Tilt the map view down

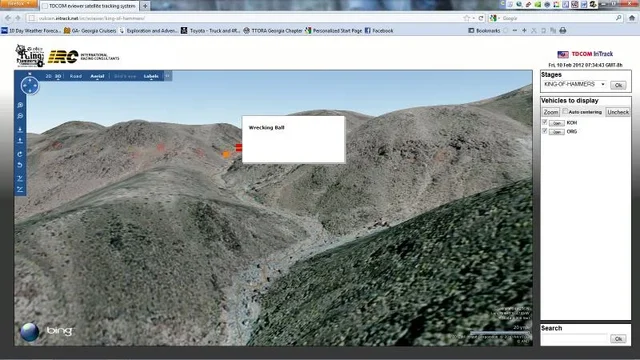(x=20, y=189)
